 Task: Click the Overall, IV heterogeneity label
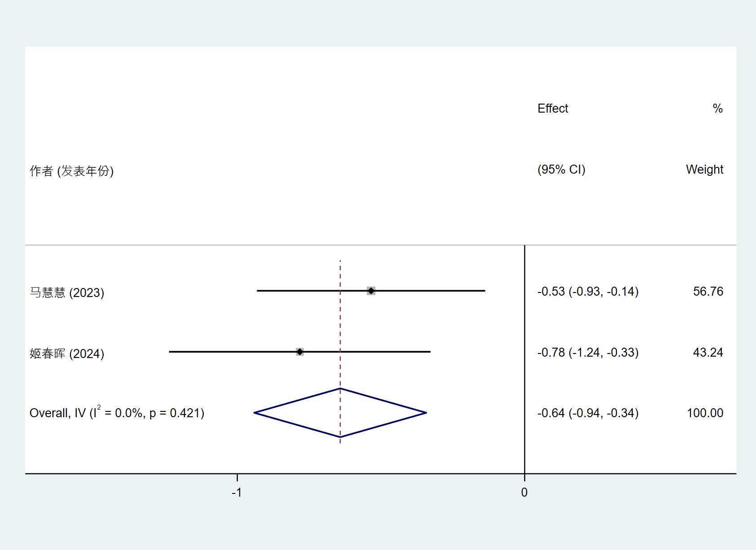pos(117,413)
